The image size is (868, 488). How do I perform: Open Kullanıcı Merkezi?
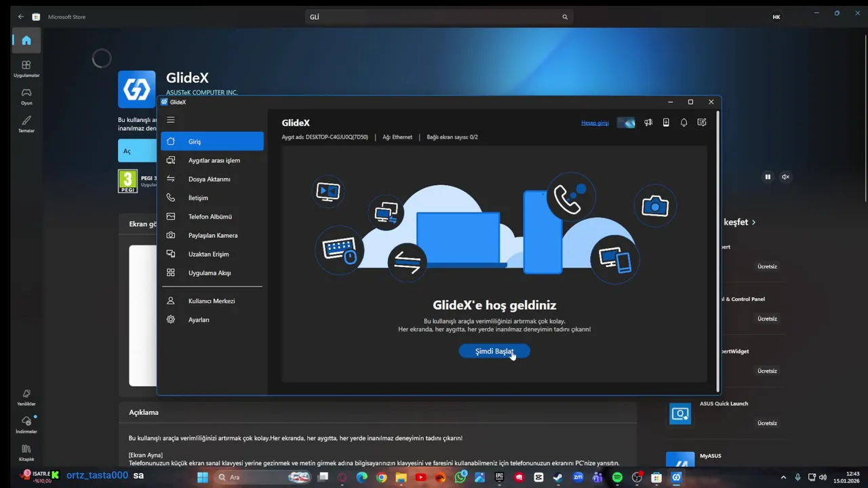(x=212, y=300)
